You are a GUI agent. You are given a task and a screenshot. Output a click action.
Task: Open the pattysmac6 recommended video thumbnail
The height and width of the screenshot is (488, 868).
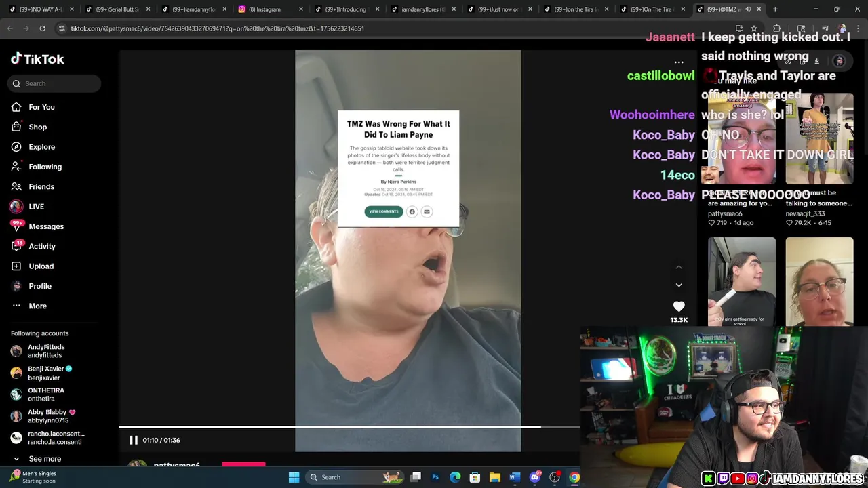(x=742, y=138)
